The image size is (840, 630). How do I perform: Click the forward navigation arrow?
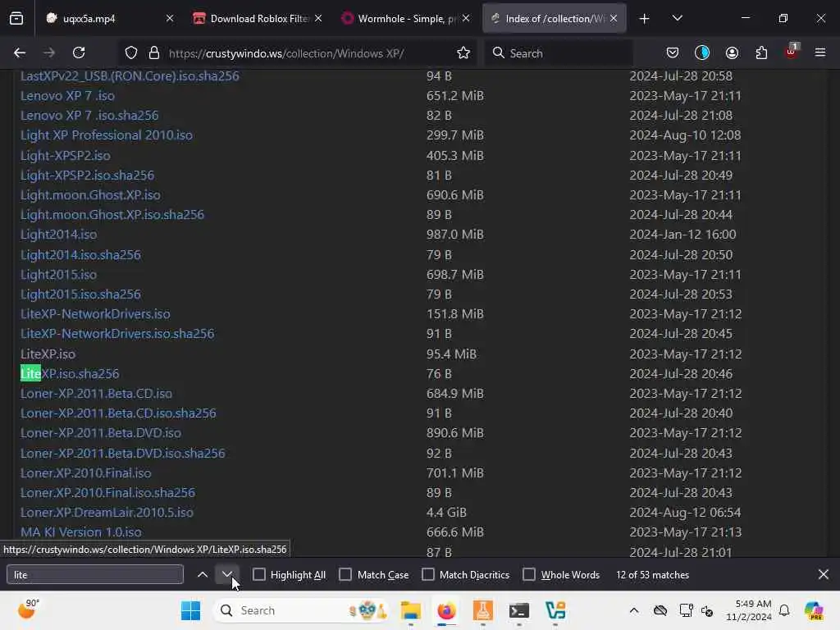click(x=48, y=52)
